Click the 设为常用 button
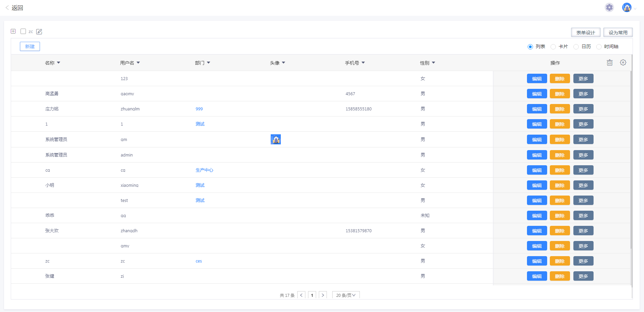Screen dimensions: 644x312 coord(618,32)
